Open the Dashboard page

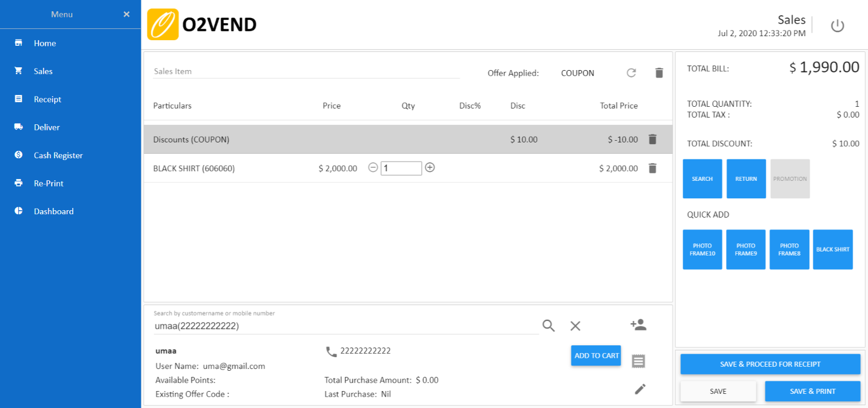54,211
